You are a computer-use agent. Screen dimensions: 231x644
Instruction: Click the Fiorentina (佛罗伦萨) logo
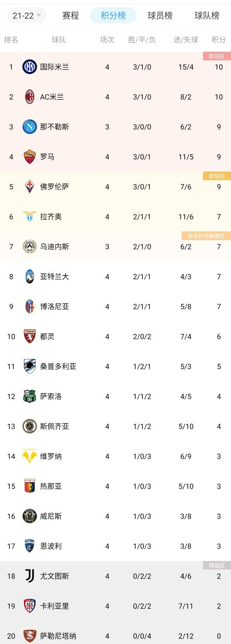[30, 187]
